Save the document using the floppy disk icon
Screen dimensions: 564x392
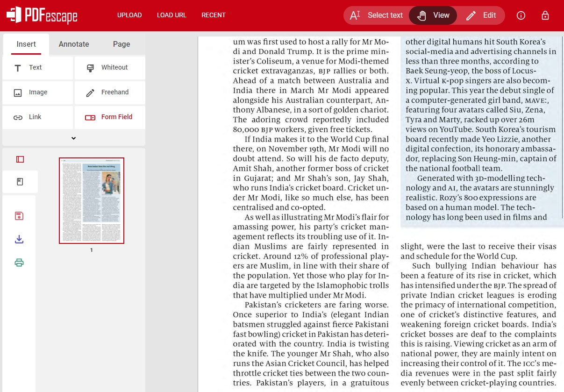(19, 216)
